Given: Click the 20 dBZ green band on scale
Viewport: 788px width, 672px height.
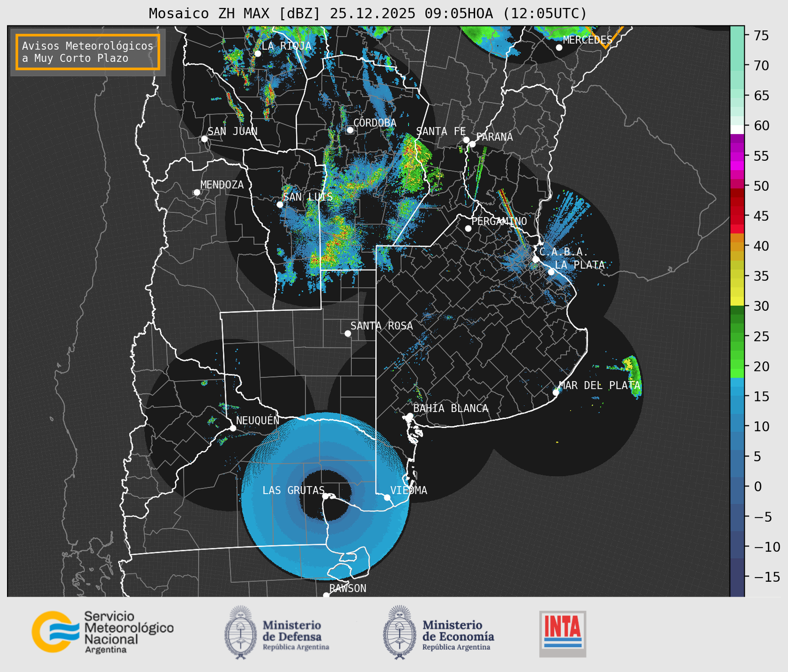Looking at the screenshot, I should coord(737,365).
